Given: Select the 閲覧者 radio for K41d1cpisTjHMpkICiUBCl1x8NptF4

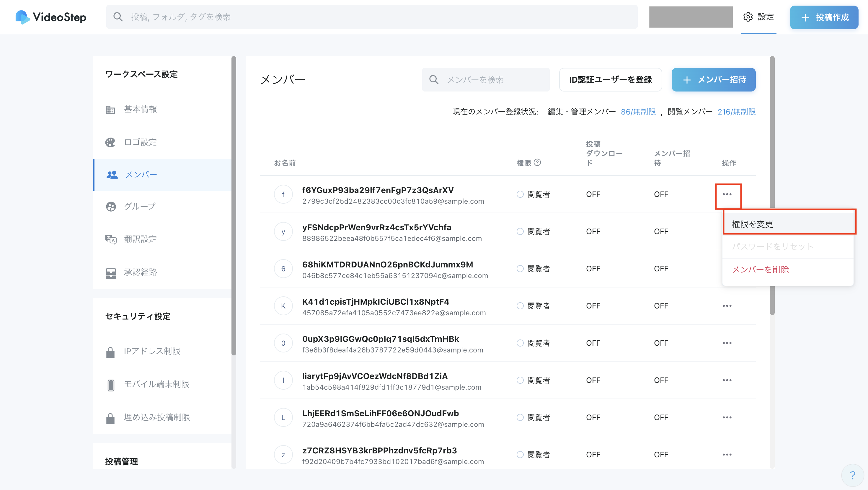Looking at the screenshot, I should [x=520, y=306].
